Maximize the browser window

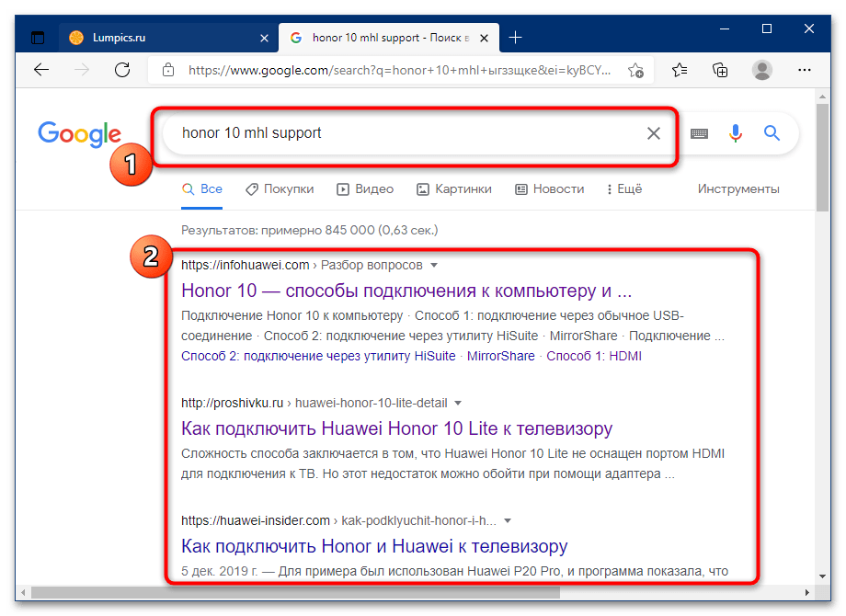[766, 29]
